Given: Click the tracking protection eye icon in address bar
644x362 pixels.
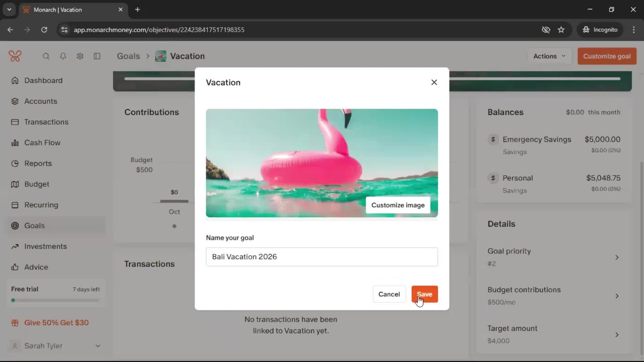Looking at the screenshot, I should click(x=546, y=30).
